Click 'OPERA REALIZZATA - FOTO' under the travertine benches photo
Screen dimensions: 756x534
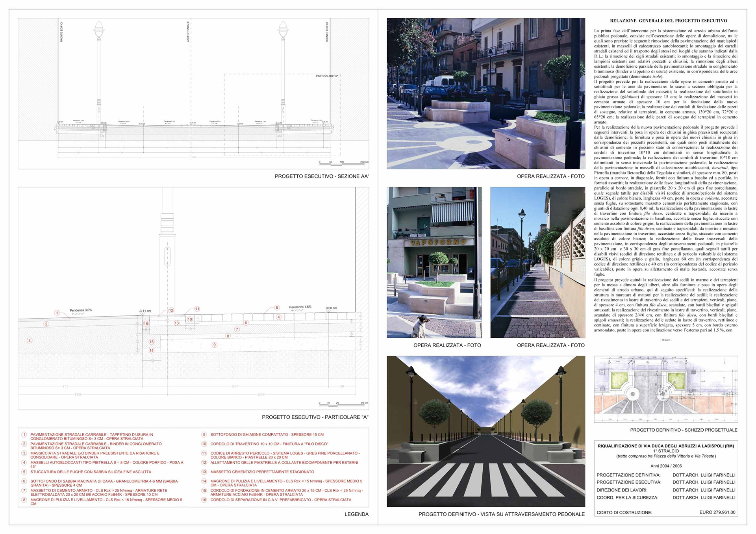tap(551, 176)
